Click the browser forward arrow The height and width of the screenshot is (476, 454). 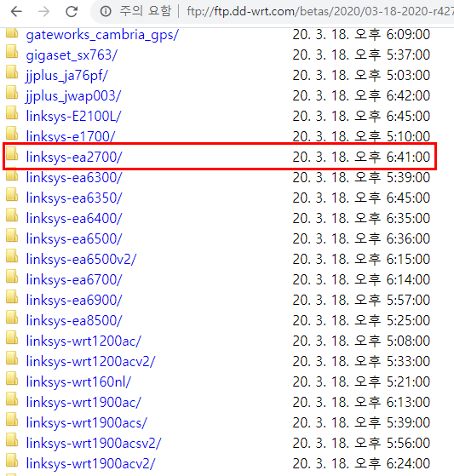(44, 12)
